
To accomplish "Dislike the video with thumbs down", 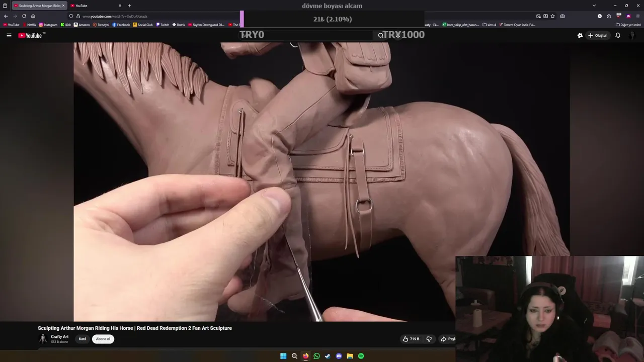I will coord(429,339).
